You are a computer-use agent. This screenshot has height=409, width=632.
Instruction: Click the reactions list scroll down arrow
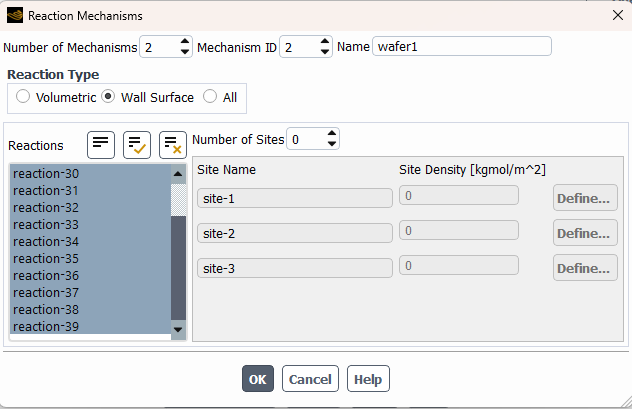click(x=178, y=329)
